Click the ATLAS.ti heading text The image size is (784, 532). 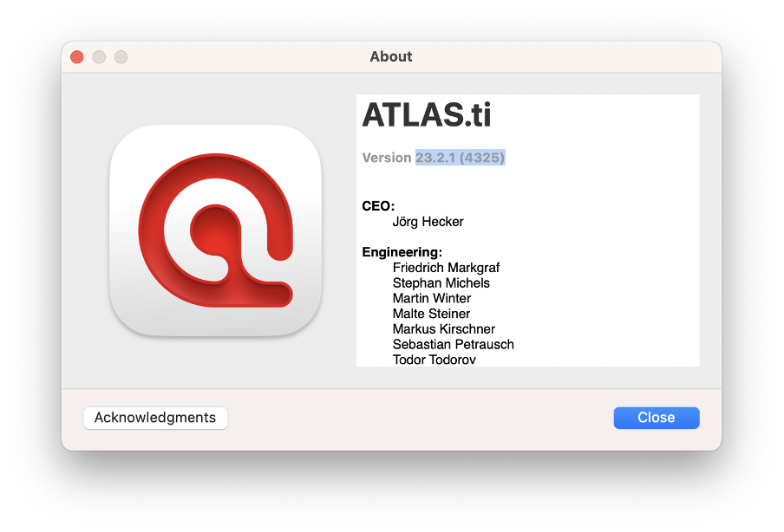tap(427, 115)
